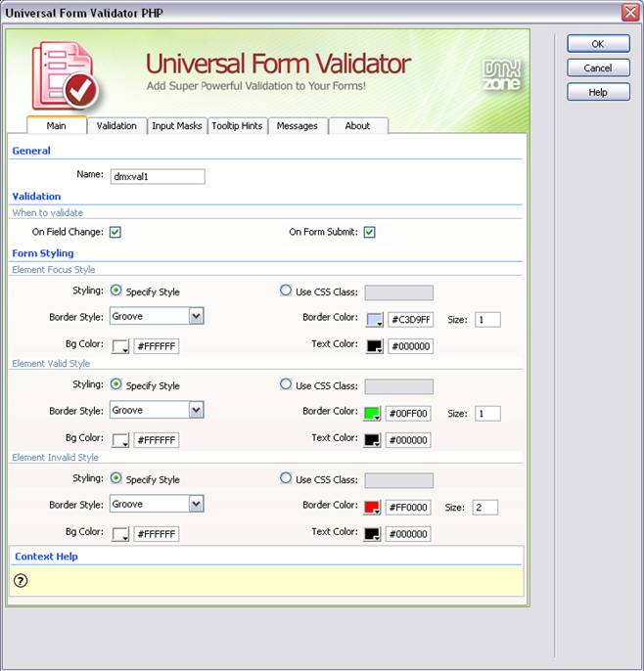Open Valid Style Text Color swatch picker

[x=372, y=440]
